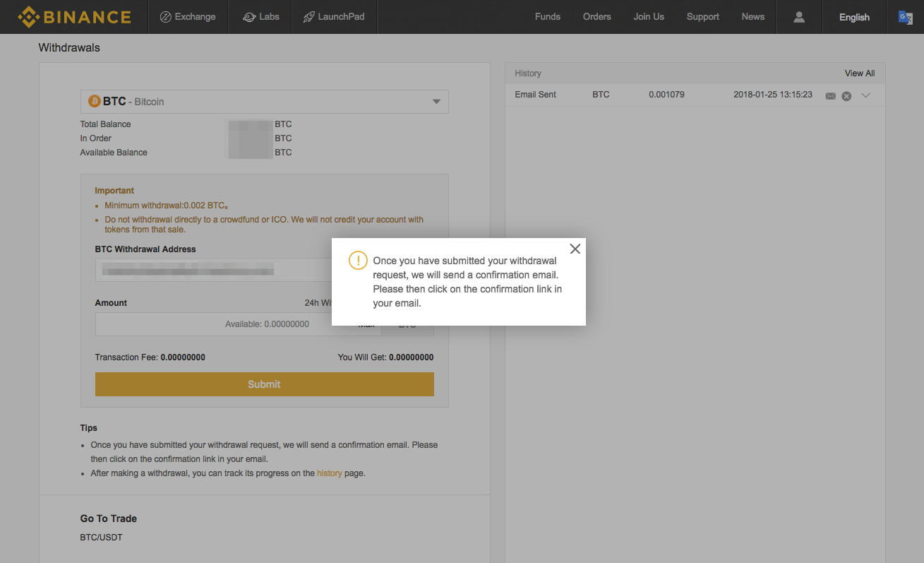924x563 pixels.
Task: Open the Funds menu
Action: pos(548,17)
